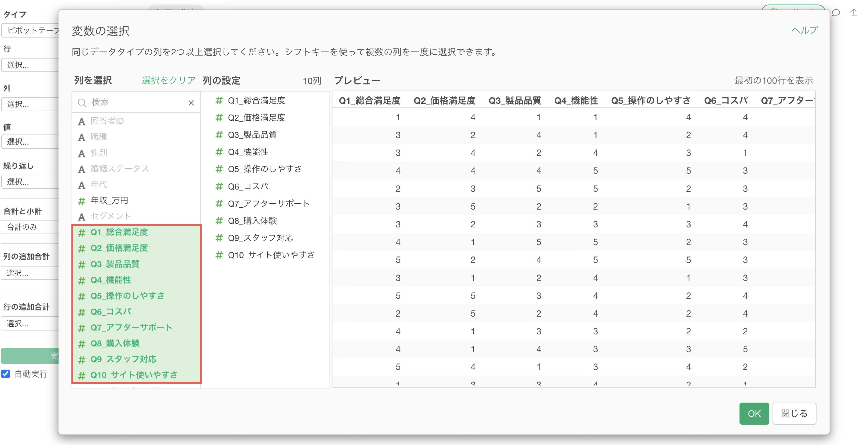Select the セグメント column in list
This screenshot has width=868, height=445.
pos(136,216)
